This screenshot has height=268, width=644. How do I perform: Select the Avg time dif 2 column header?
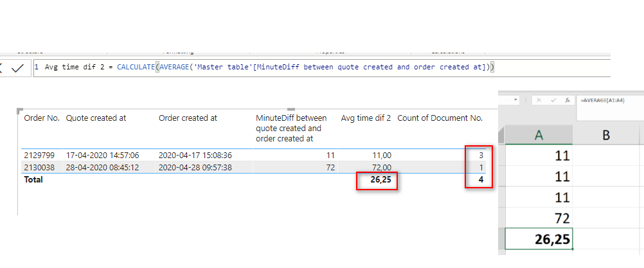tap(366, 118)
